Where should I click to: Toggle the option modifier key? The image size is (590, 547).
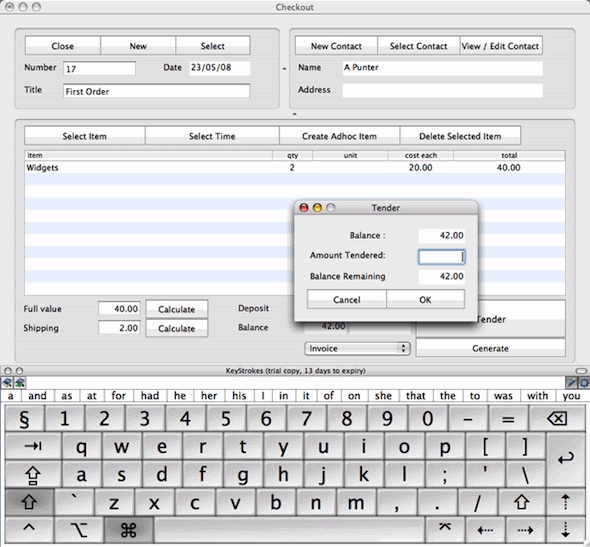tap(79, 530)
